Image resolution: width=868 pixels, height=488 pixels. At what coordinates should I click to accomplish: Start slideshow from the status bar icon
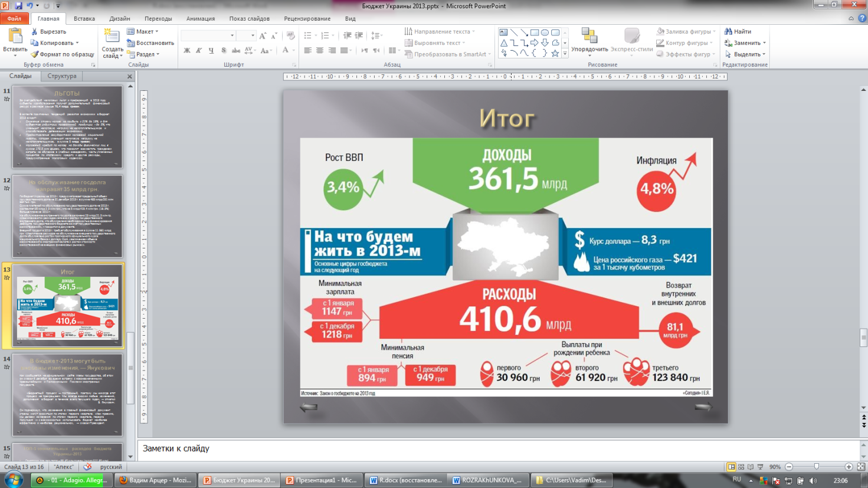coord(760,467)
